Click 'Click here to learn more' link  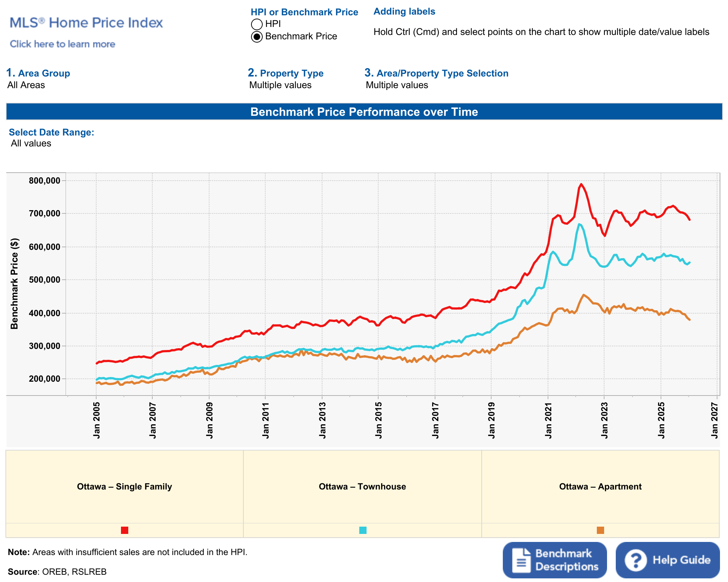tap(62, 44)
